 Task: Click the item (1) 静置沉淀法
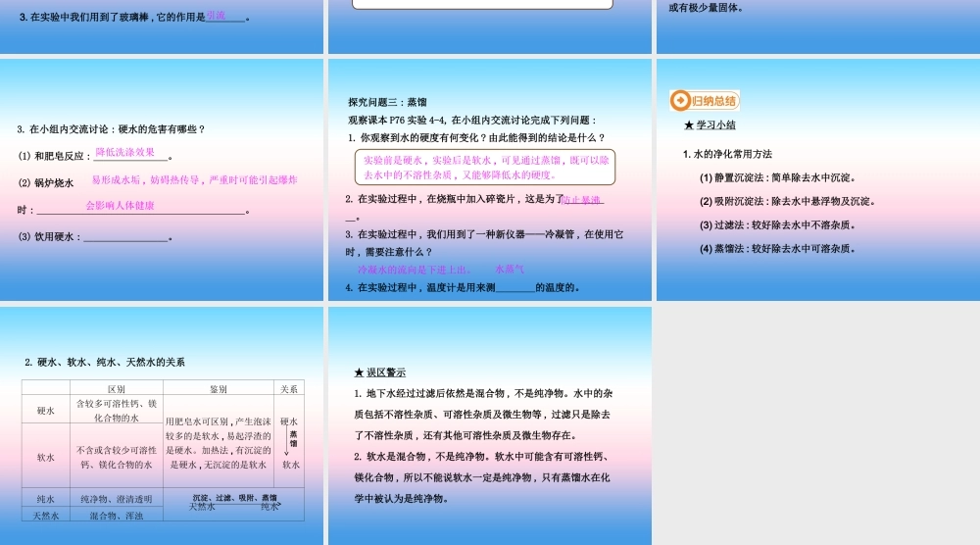(777, 177)
